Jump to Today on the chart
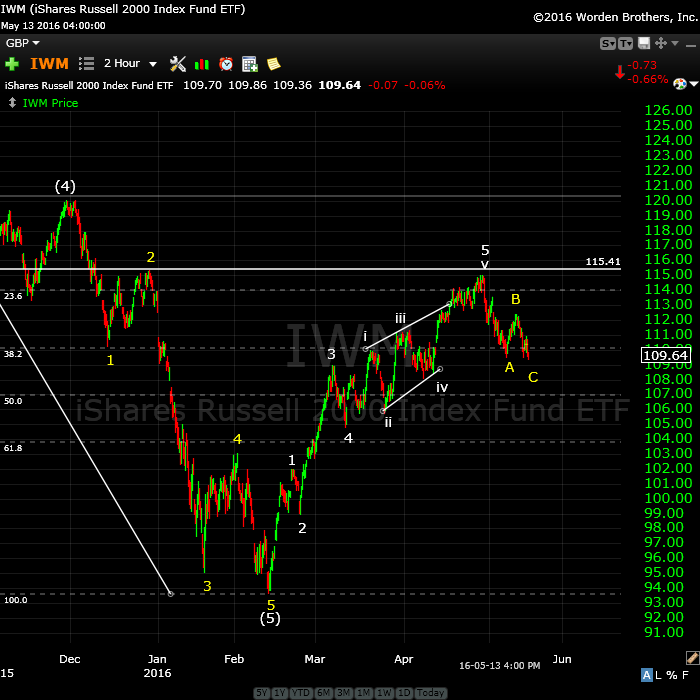This screenshot has width=700, height=700. coord(430,692)
